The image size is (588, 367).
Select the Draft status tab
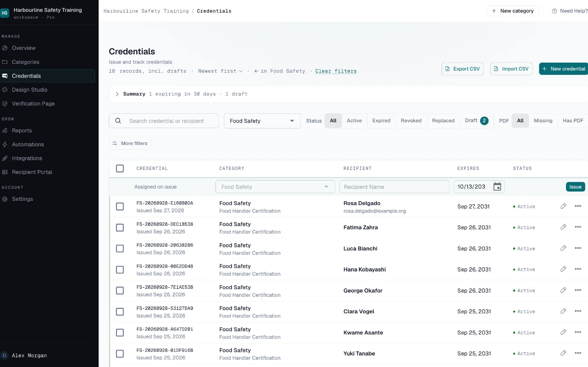[x=477, y=121]
